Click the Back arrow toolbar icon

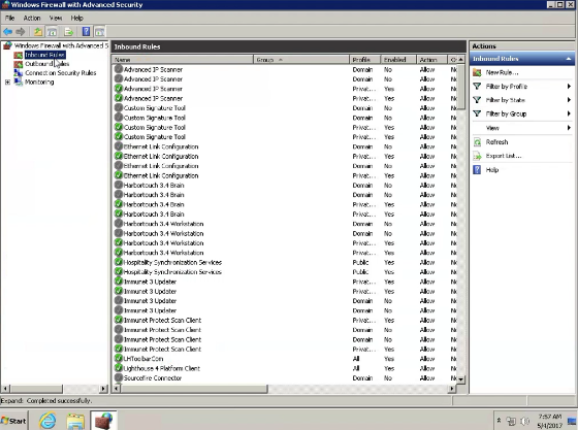(x=8, y=32)
